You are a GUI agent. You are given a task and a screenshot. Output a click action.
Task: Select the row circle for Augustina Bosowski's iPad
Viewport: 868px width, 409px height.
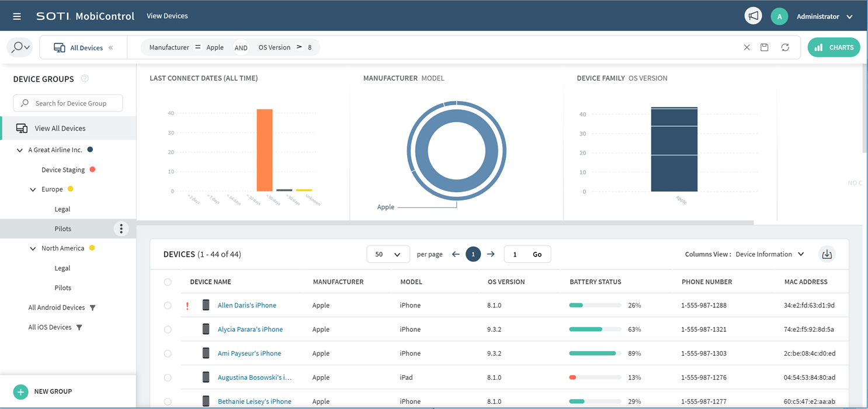pyautogui.click(x=168, y=377)
